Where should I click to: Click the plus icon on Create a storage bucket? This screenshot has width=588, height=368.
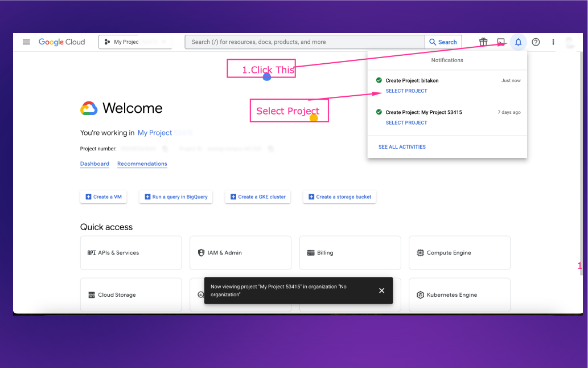pyautogui.click(x=311, y=197)
